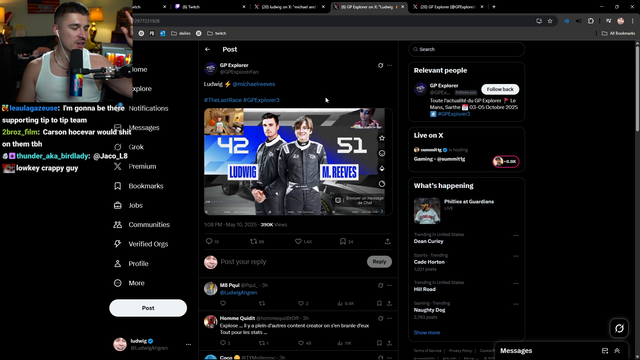Open more options for Dean Curley trend
The width and height of the screenshot is (640, 360).
pos(516,236)
